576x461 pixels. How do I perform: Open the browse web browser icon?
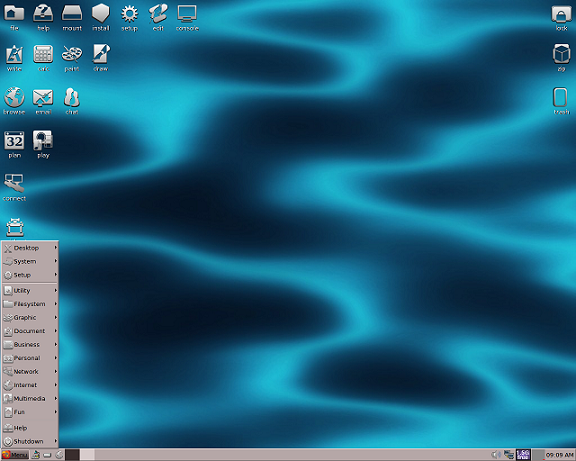click(x=14, y=101)
